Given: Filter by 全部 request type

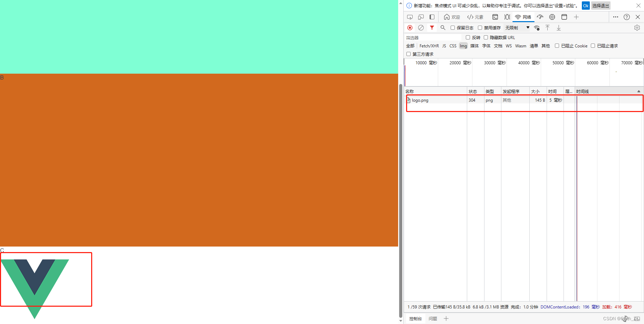Looking at the screenshot, I should point(410,46).
